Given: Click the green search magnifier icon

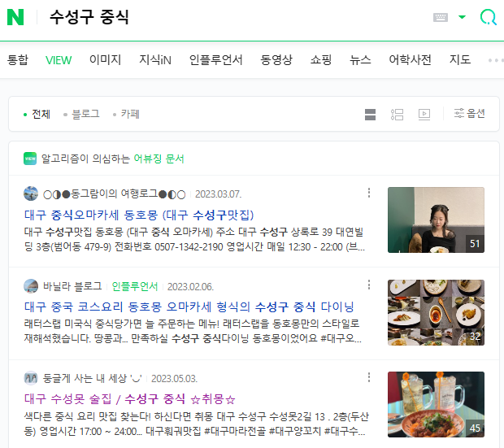Looking at the screenshot, I should click(488, 17).
